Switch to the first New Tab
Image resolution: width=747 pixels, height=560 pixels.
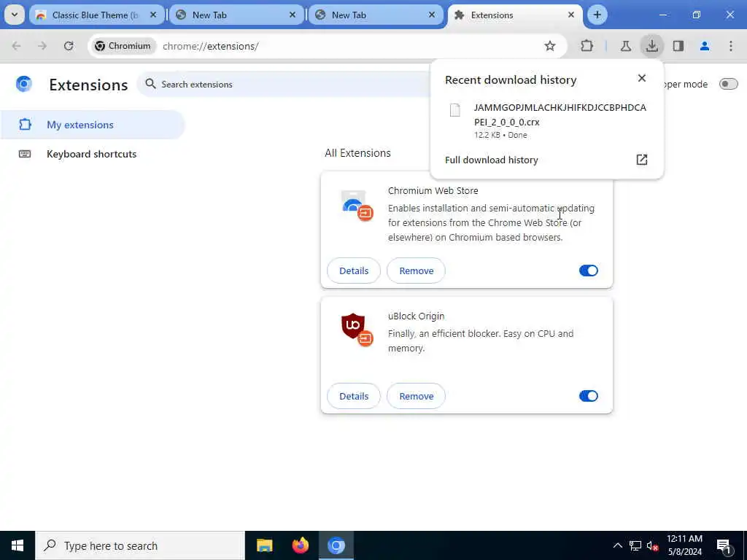point(236,15)
